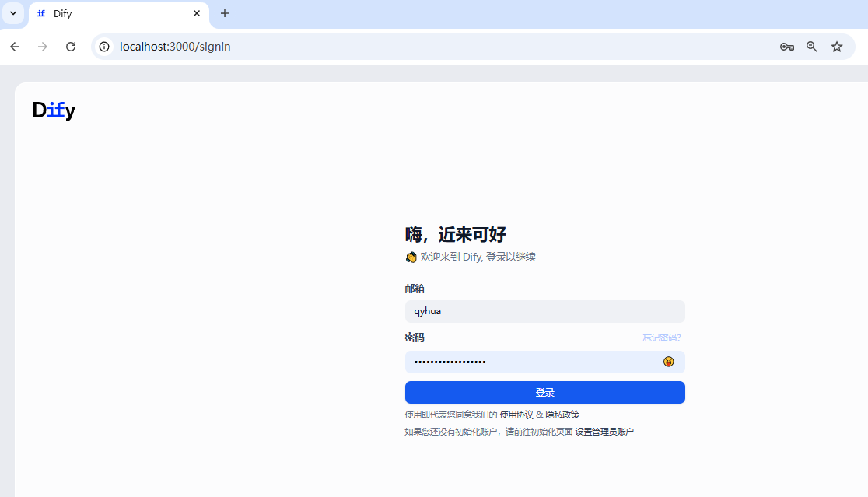Select the Dify browser tab
This screenshot has width=868, height=497.
pyautogui.click(x=119, y=14)
